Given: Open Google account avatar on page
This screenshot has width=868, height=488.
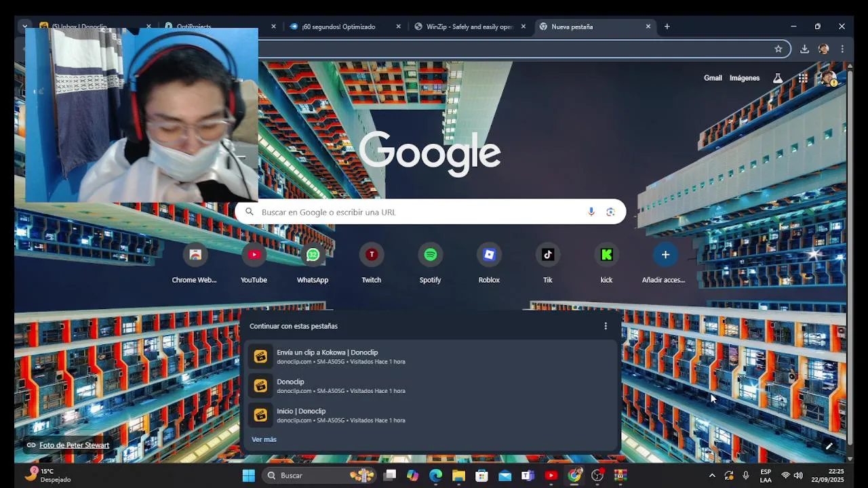Looking at the screenshot, I should [x=828, y=78].
